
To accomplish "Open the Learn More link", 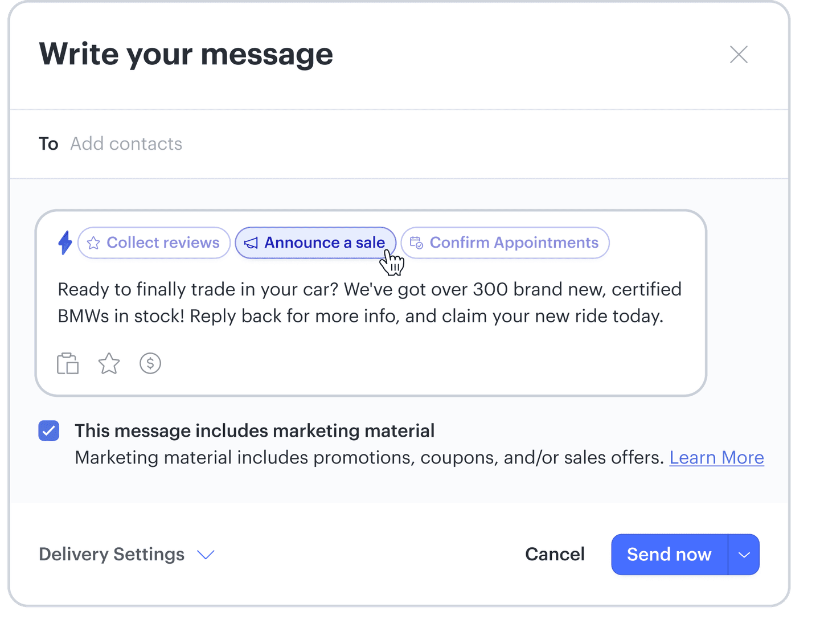I will pyautogui.click(x=716, y=458).
